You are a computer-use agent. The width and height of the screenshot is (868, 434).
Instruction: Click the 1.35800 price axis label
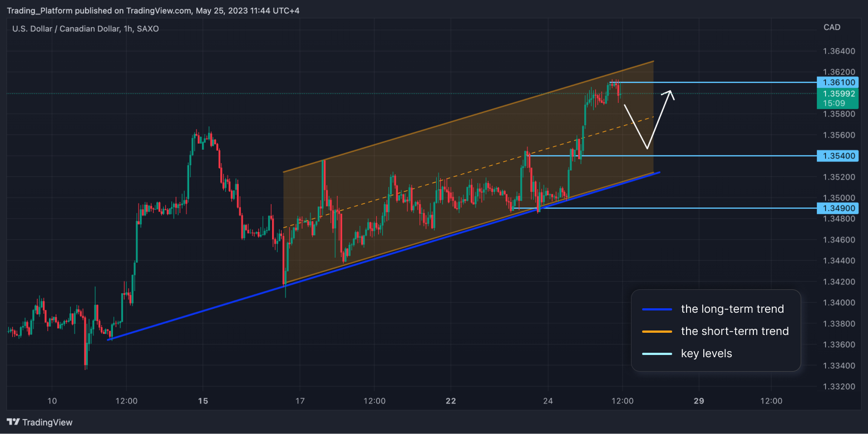pyautogui.click(x=839, y=114)
